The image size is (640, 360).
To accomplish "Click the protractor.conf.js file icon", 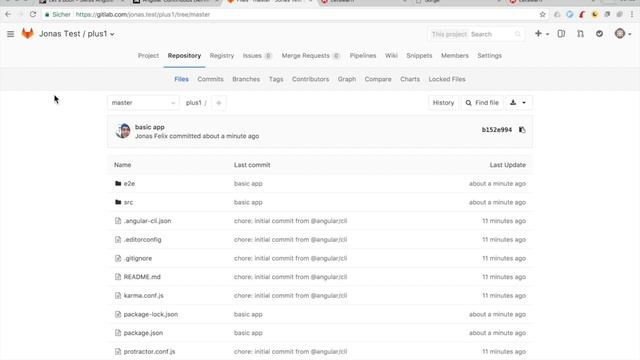I will click(118, 351).
